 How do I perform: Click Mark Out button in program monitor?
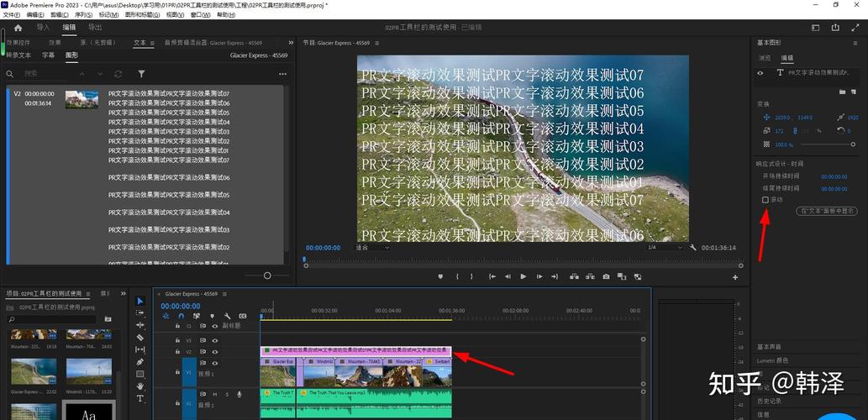(x=471, y=276)
